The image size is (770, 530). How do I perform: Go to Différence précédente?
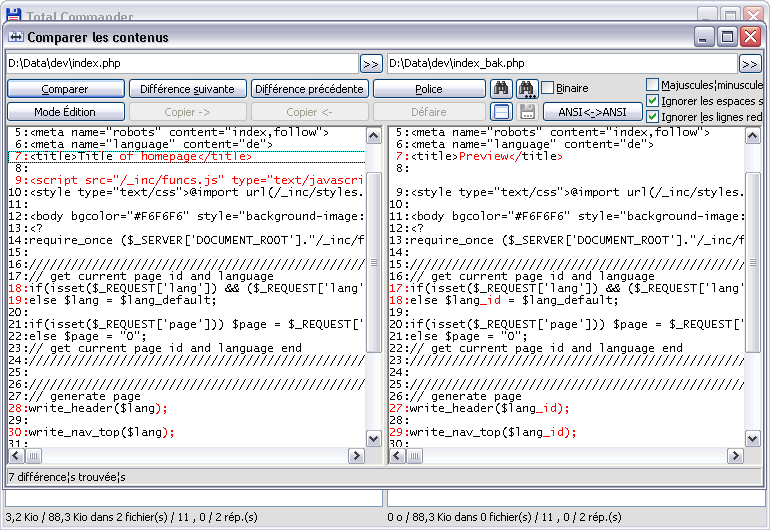pyautogui.click(x=309, y=89)
